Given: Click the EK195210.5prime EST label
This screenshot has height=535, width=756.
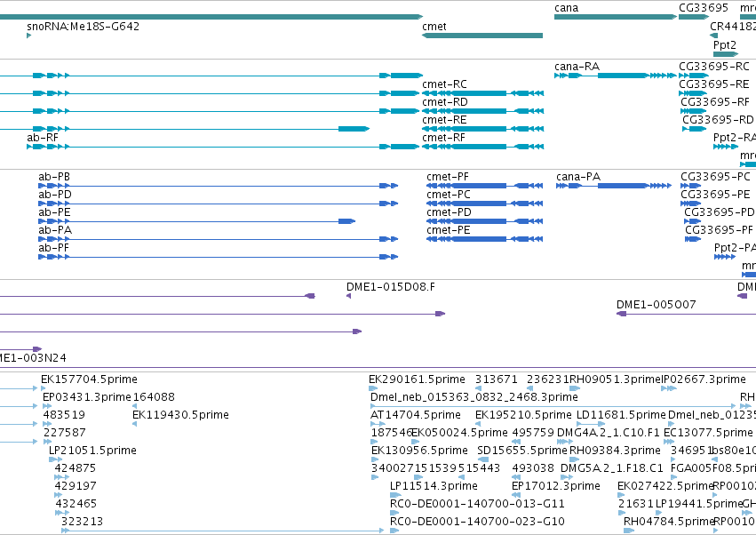Looking at the screenshot, I should [523, 415].
